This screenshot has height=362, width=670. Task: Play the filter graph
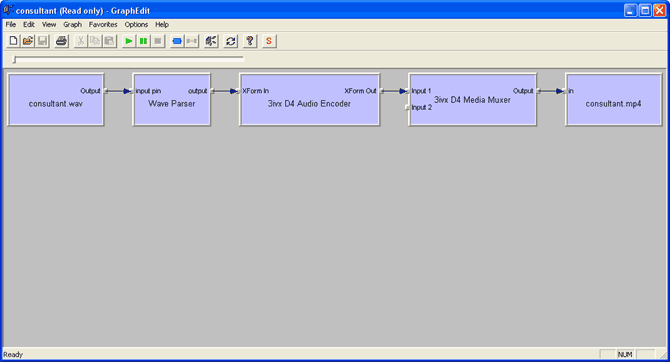[129, 41]
